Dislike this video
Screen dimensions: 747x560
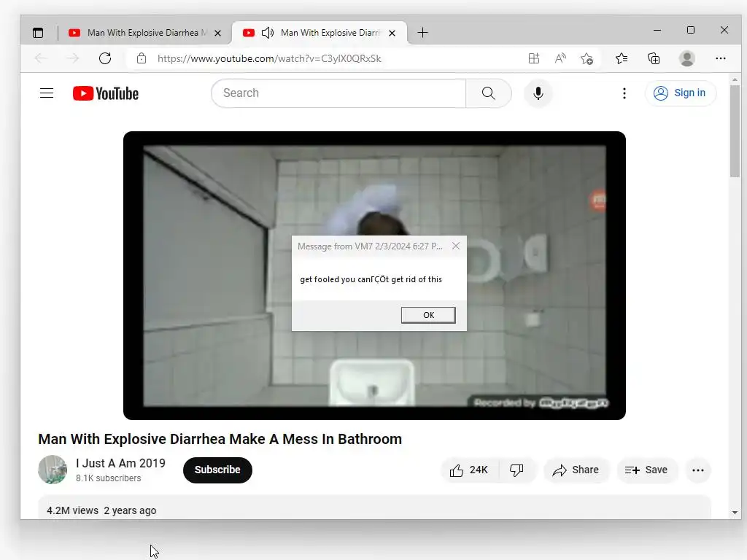point(517,470)
